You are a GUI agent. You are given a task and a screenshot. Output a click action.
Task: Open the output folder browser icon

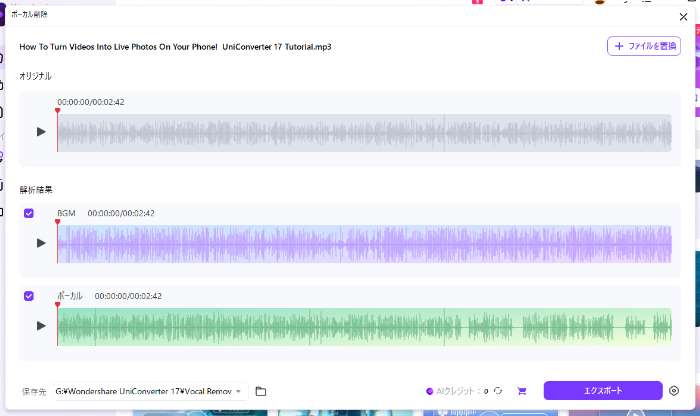click(261, 391)
